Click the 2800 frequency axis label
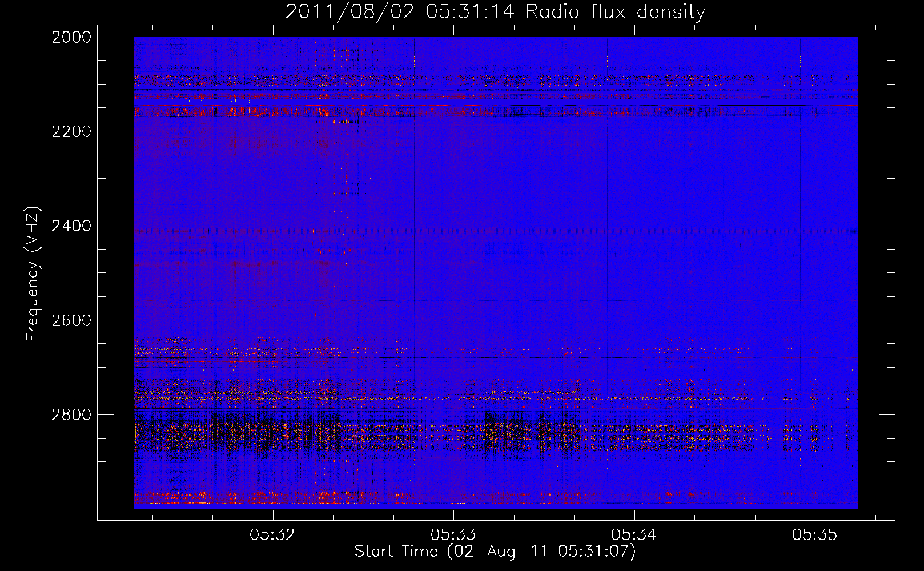 (71, 415)
